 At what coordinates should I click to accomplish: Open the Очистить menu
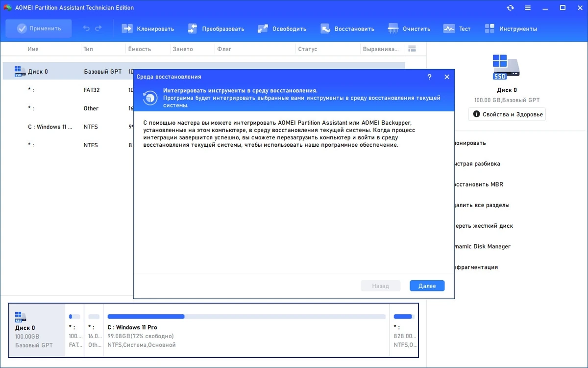[x=409, y=28]
